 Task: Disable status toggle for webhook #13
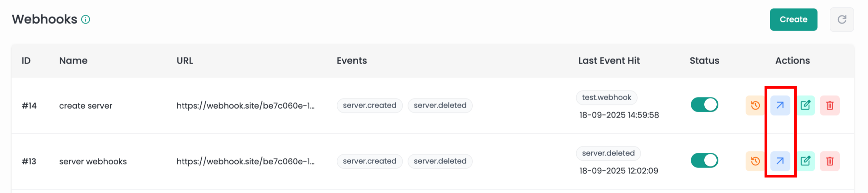(x=704, y=161)
